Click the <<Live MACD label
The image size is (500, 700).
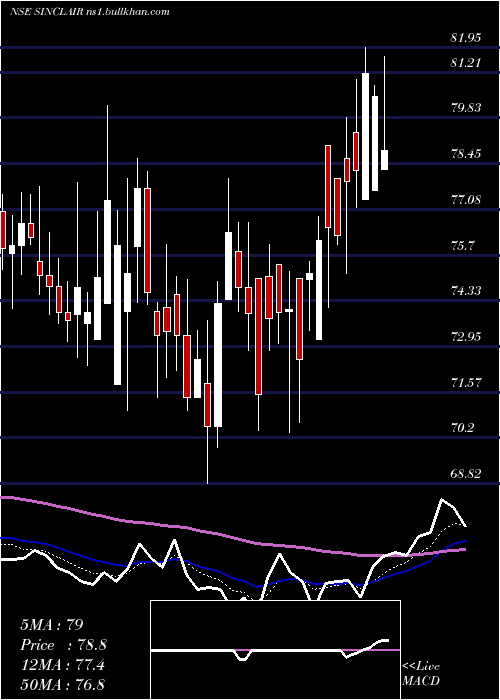point(421,674)
